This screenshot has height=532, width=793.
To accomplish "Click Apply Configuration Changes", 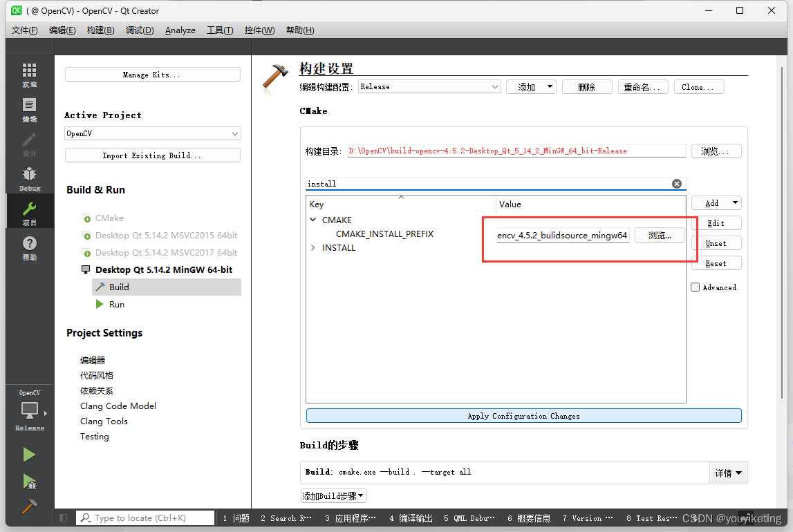I will coord(524,416).
